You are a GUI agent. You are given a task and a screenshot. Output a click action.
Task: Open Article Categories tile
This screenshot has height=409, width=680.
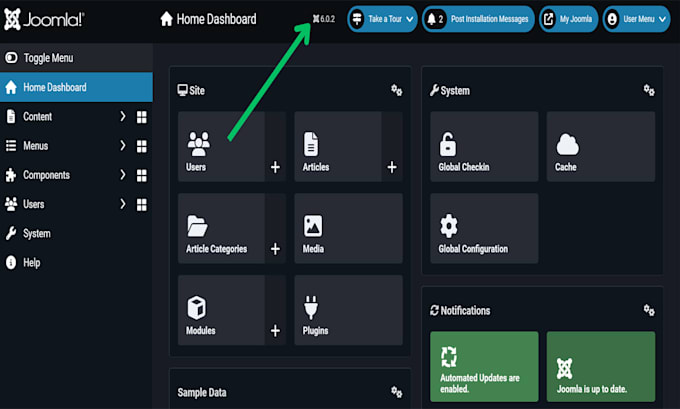pyautogui.click(x=222, y=229)
